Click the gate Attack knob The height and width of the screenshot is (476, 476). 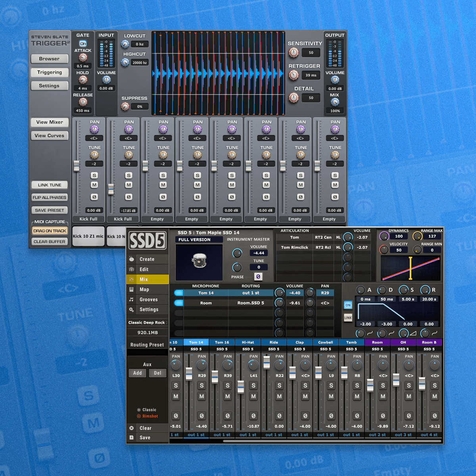pos(83,58)
